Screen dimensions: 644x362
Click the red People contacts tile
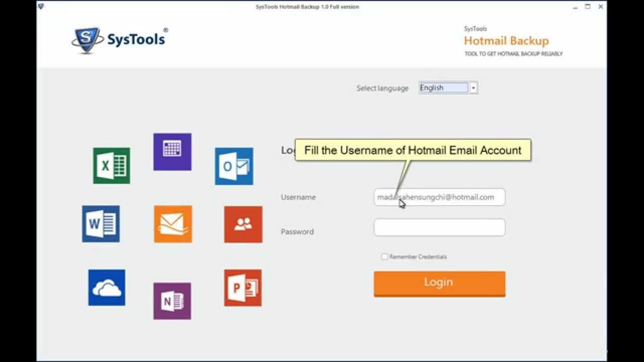[243, 224]
